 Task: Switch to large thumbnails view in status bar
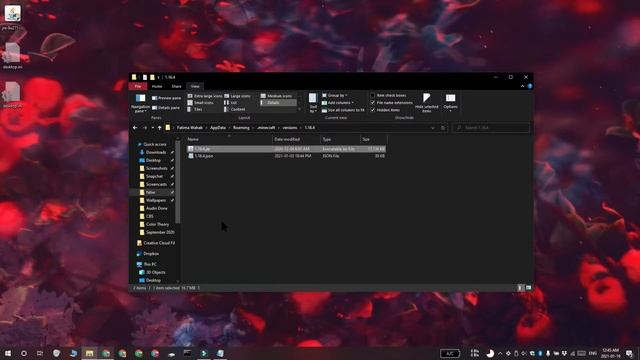click(x=529, y=288)
